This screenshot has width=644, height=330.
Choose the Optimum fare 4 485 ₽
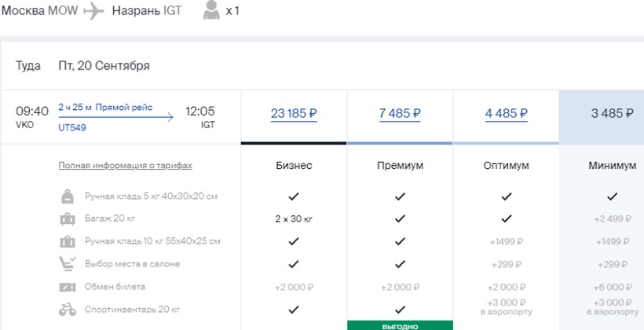point(506,113)
